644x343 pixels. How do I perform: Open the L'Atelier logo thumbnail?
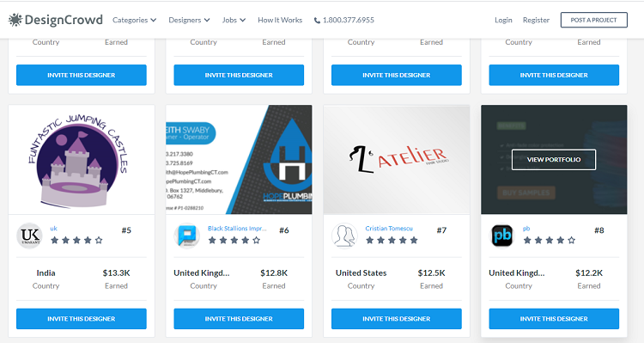click(x=397, y=160)
